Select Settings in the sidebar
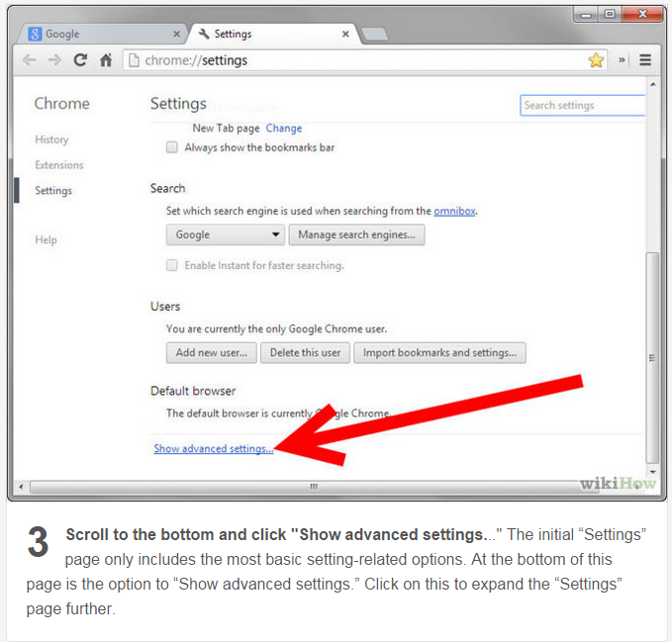Screen dimensions: 672x642 (x=53, y=191)
